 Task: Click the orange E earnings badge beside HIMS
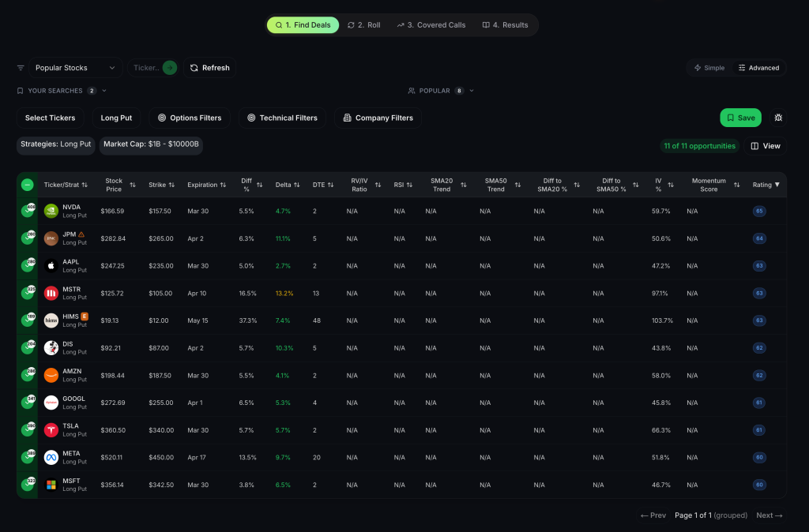point(85,317)
